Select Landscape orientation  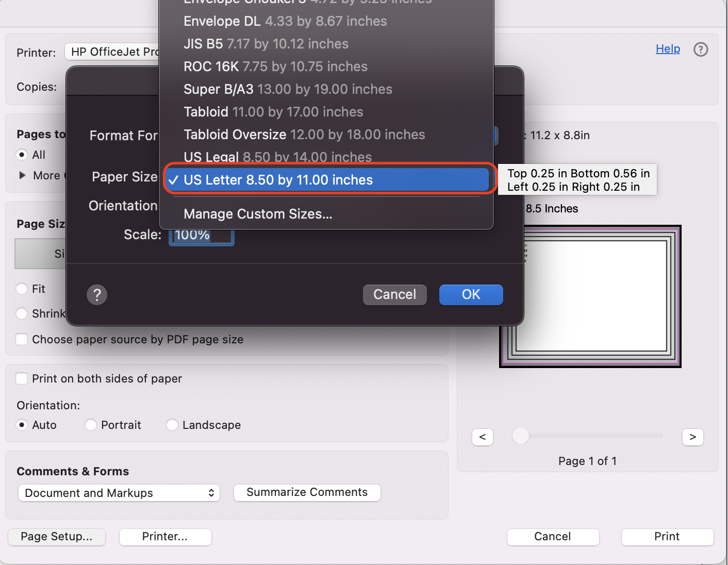pos(172,425)
